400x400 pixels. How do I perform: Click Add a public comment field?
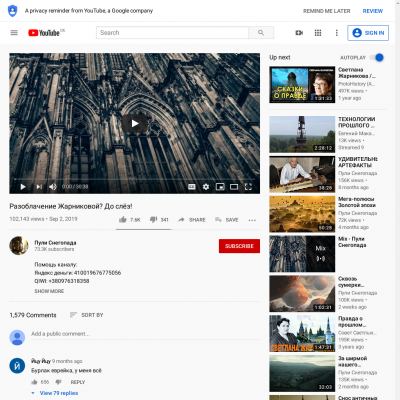pyautogui.click(x=145, y=334)
